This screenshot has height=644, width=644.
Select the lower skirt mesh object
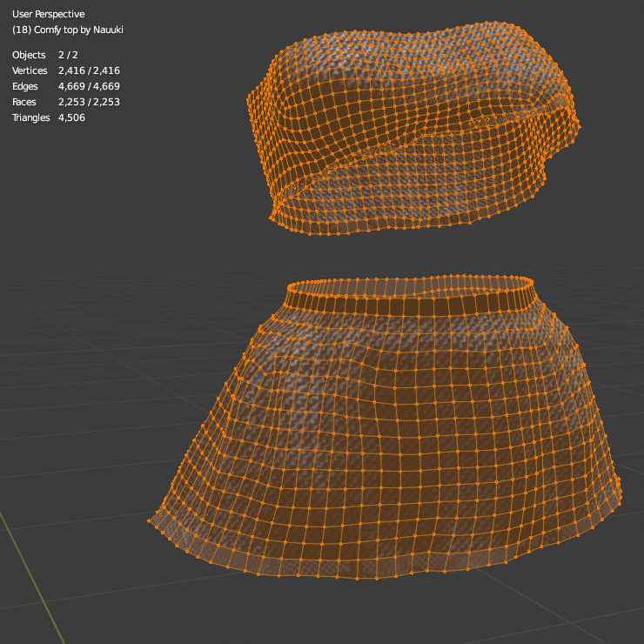[384, 427]
